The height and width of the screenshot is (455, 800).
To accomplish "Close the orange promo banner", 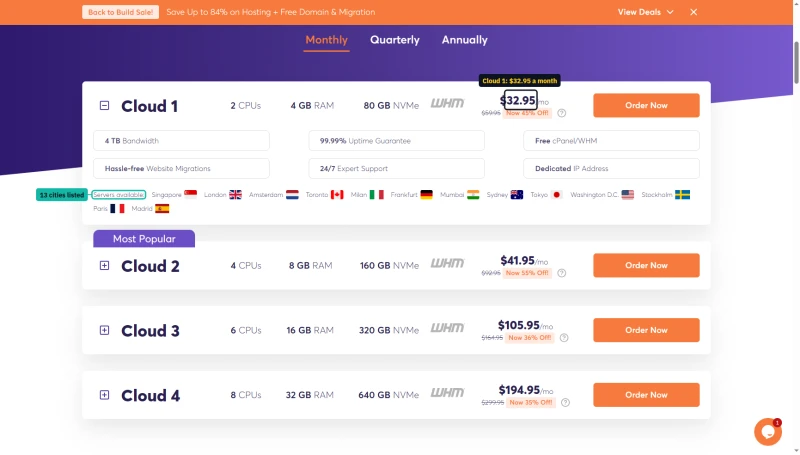I will [693, 12].
